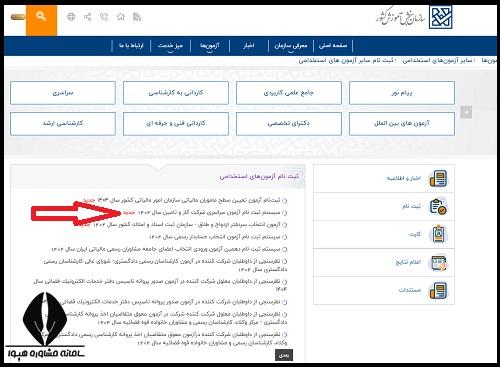The width and height of the screenshot is (500, 367).
Task: Expand the gray side arrow next to پیام نور
Action: 466,112
